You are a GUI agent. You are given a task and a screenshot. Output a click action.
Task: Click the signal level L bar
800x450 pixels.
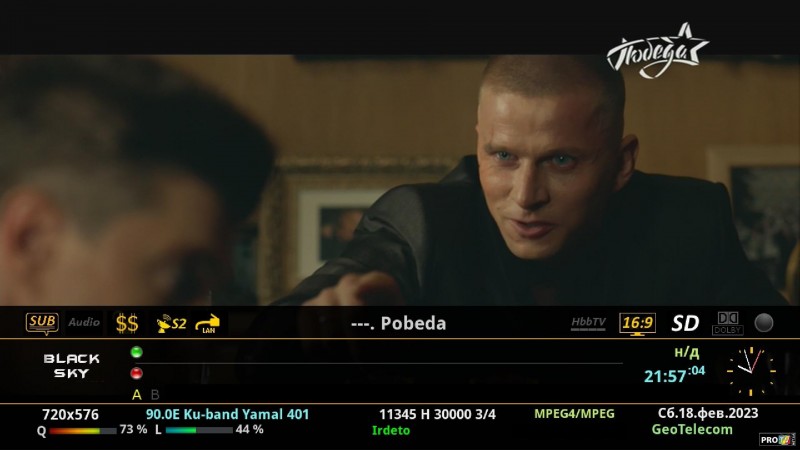coord(199,430)
